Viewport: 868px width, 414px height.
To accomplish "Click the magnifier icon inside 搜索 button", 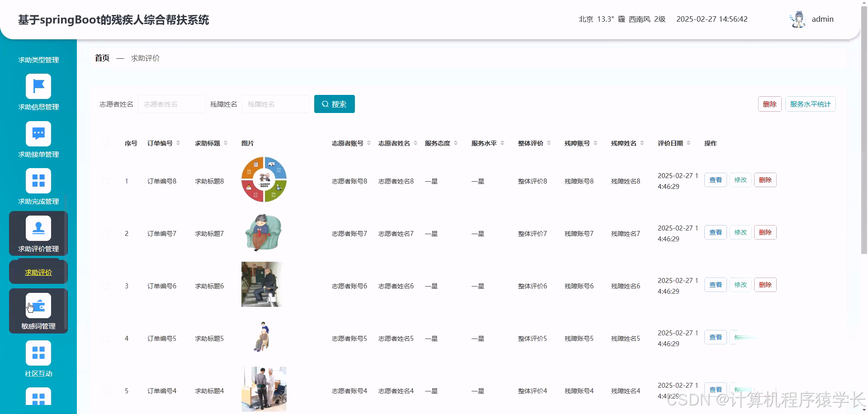I will click(x=325, y=104).
